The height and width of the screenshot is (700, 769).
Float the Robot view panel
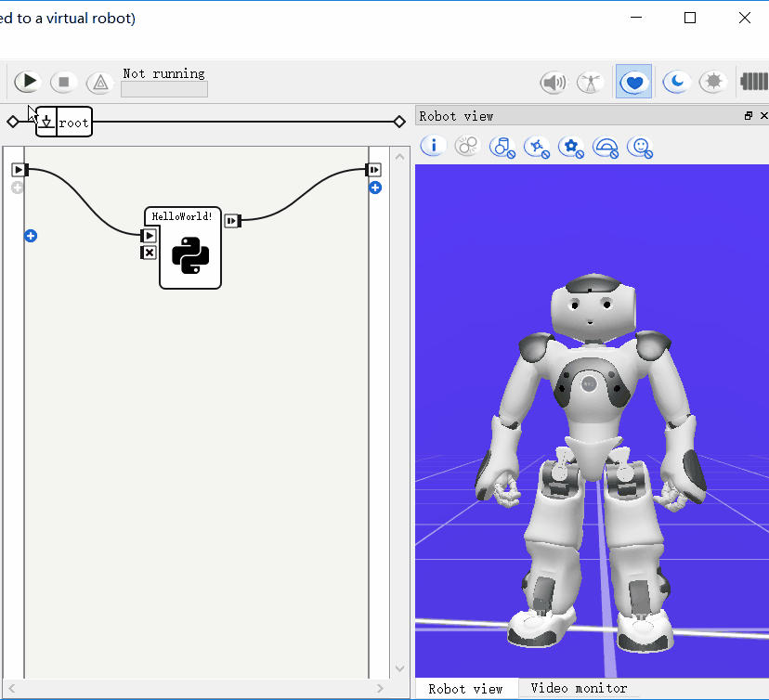749,116
